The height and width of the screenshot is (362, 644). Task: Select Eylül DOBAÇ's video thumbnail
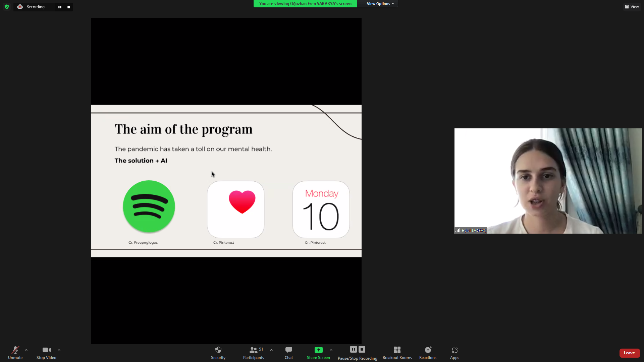click(x=548, y=181)
